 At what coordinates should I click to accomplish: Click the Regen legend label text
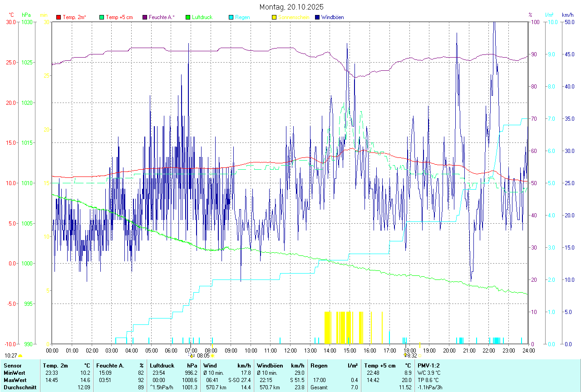click(242, 17)
